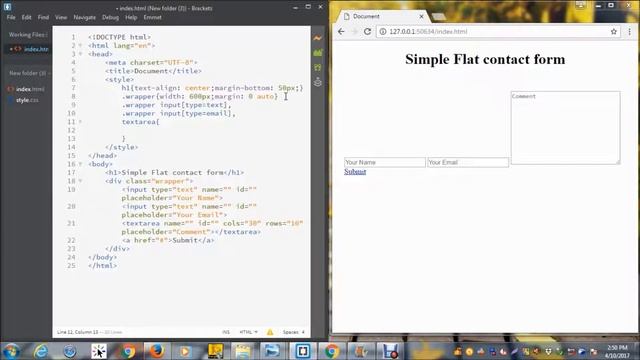
Task: Click the media player taskbar icon
Action: [185, 351]
